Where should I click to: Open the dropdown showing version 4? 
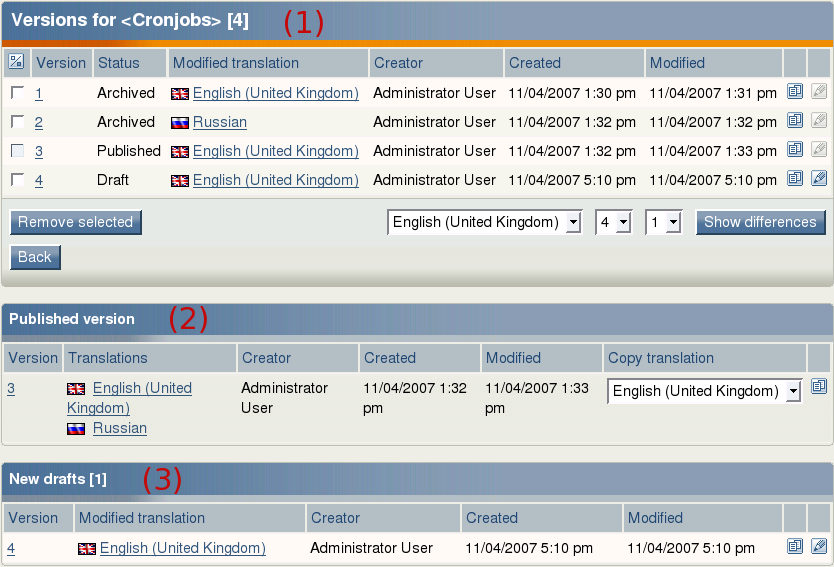pyautogui.click(x=614, y=222)
